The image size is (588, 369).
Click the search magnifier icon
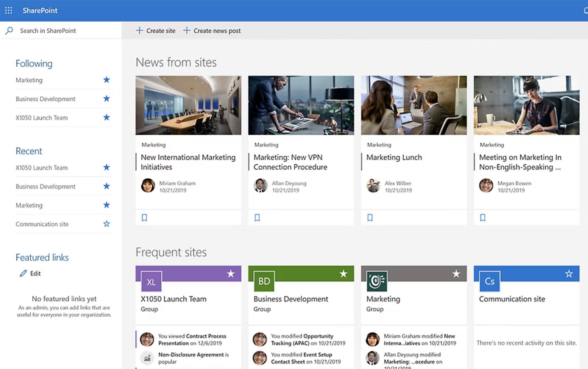9,30
